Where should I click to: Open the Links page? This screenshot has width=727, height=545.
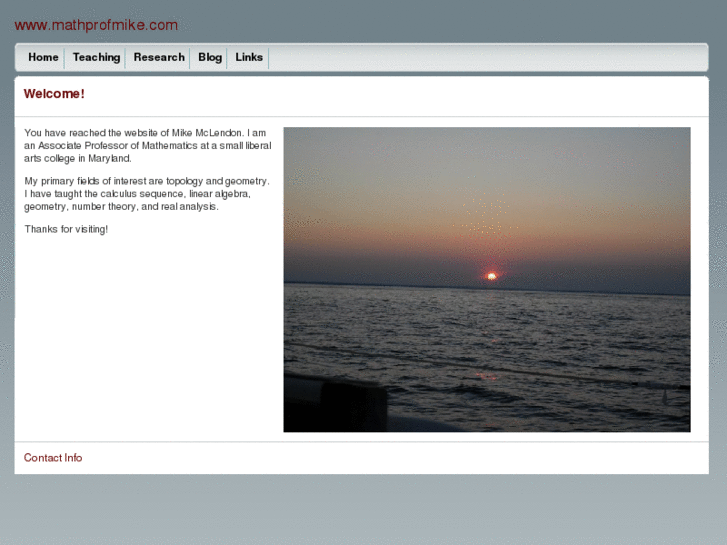pos(249,57)
